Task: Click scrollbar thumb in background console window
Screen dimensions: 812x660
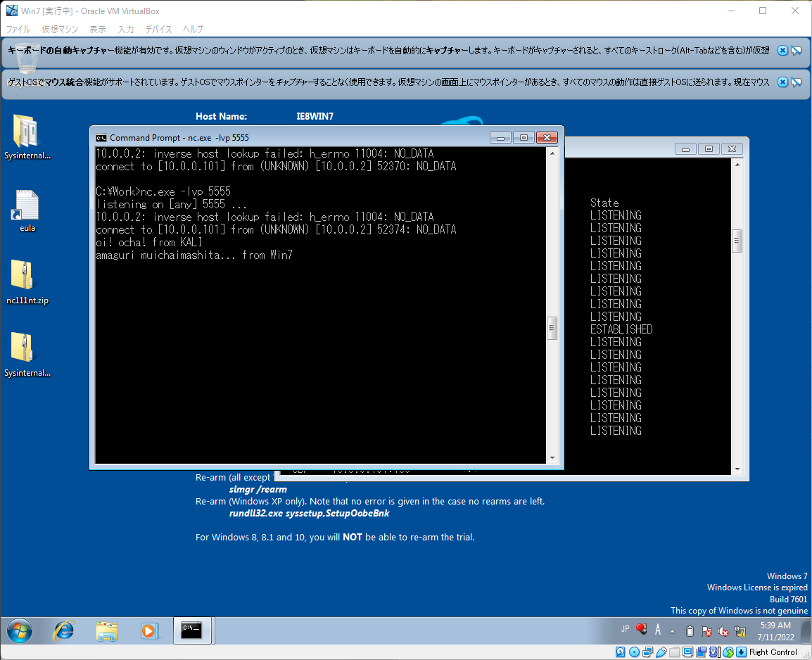Action: tap(737, 241)
